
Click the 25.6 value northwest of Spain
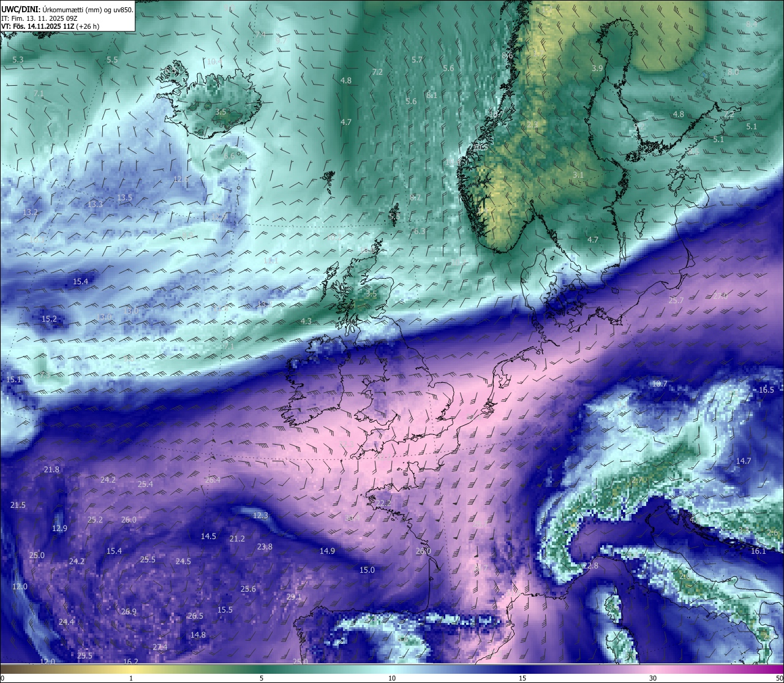[248, 589]
